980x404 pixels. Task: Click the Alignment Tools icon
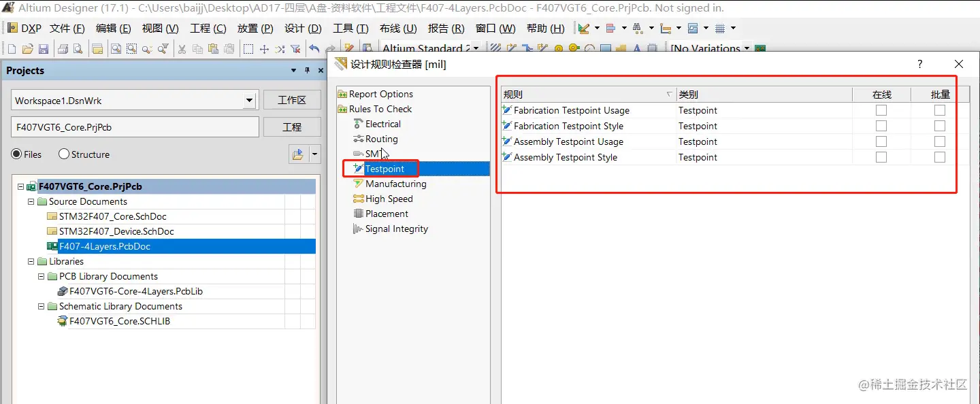[610, 29]
